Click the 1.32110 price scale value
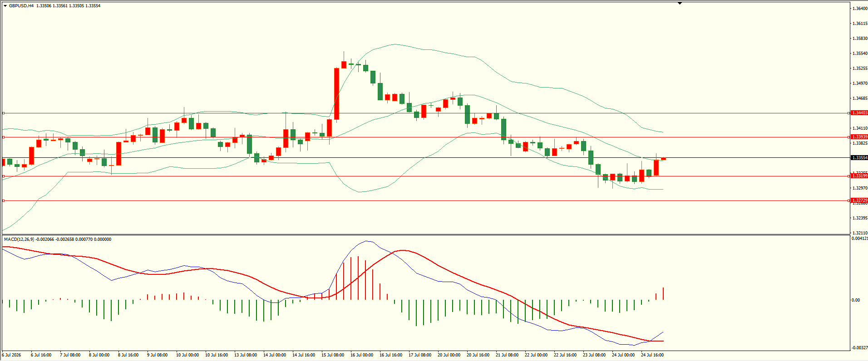 coord(860,233)
